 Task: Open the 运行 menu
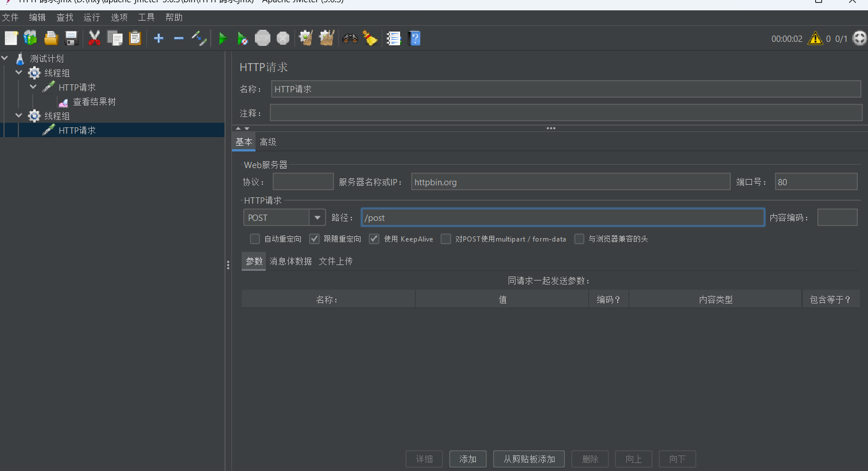[92, 17]
